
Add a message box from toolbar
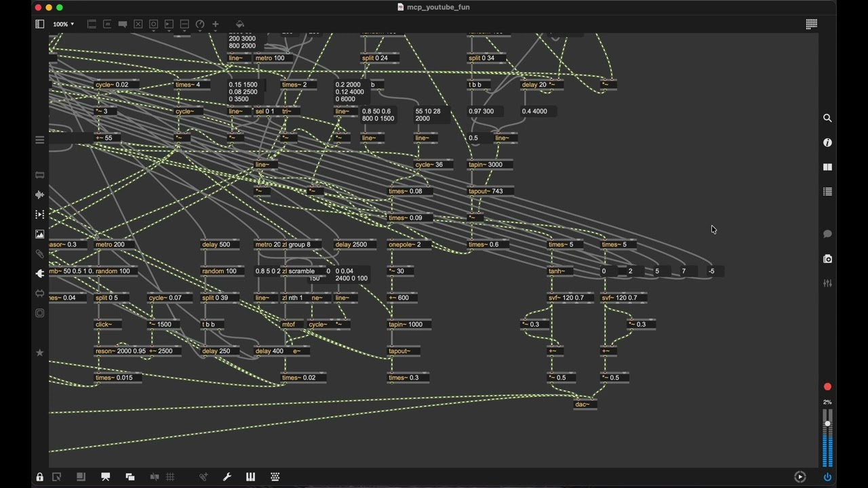(x=107, y=24)
